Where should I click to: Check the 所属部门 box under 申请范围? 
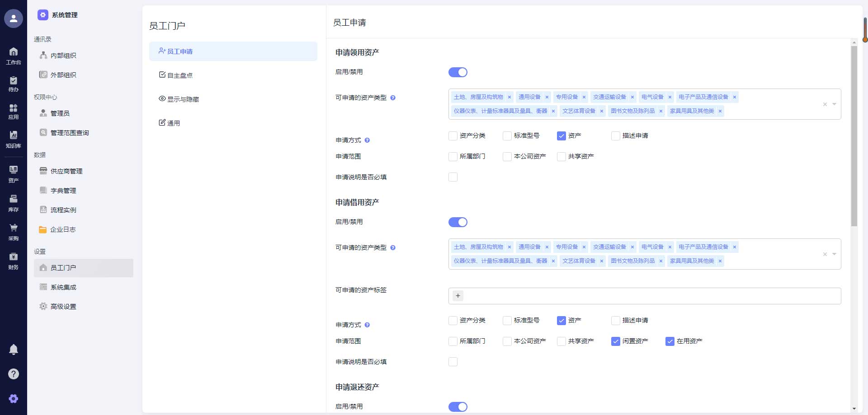(453, 156)
